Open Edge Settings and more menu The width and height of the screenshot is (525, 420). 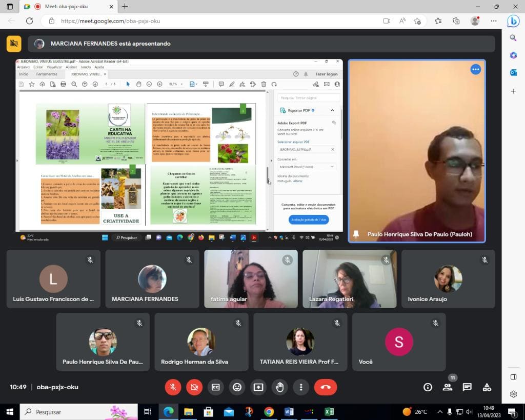[x=494, y=21]
